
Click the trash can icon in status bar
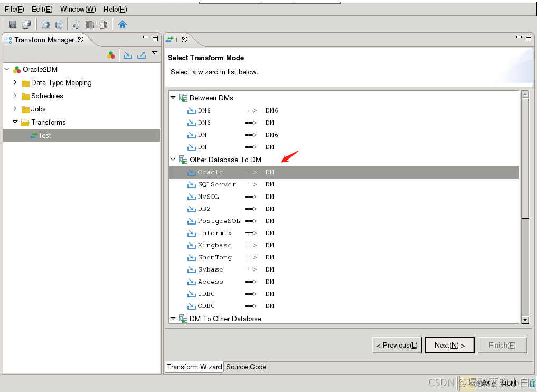point(533,384)
